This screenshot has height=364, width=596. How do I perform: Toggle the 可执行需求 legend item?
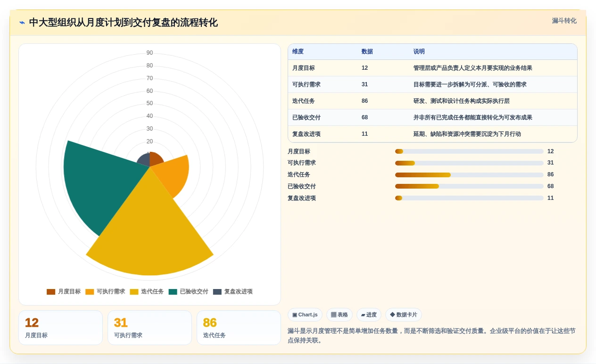click(x=105, y=292)
